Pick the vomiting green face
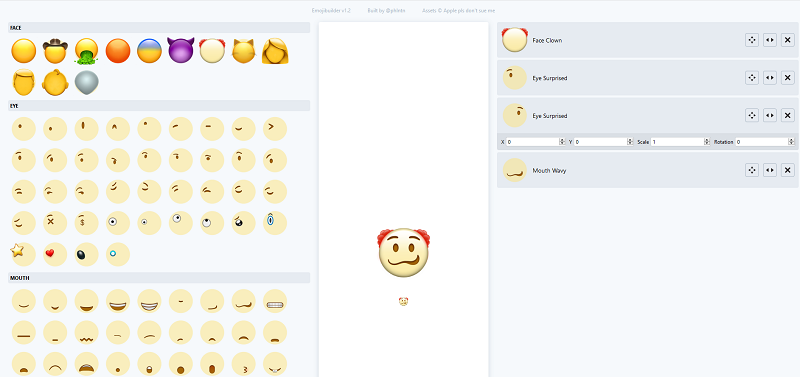 [x=86, y=51]
